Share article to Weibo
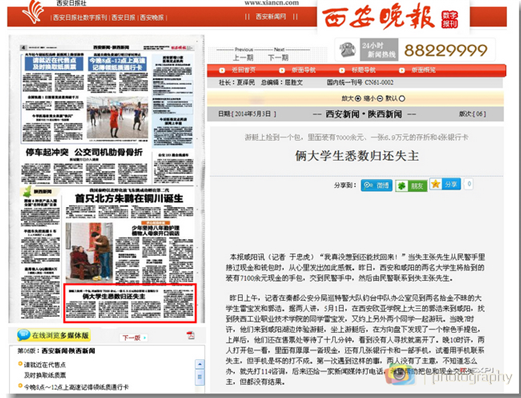The height and width of the screenshot is (398, 521). pos(376,185)
